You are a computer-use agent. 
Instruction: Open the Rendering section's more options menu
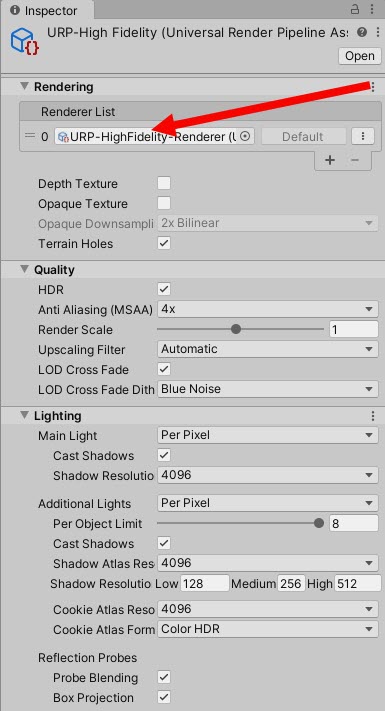[373, 87]
